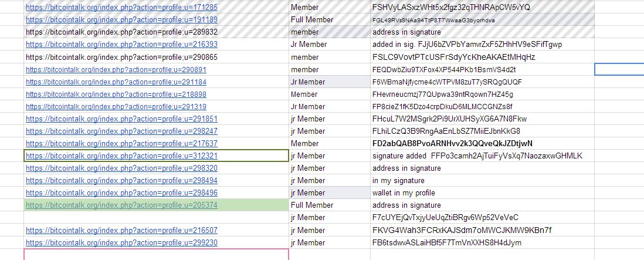The width and height of the screenshot is (644, 260).
Task: Follow the profile link u=291851
Action: (121, 119)
